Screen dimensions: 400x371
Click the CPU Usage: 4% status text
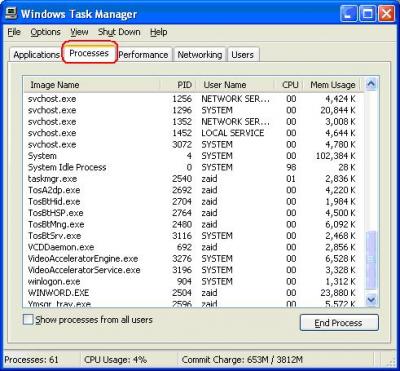click(115, 360)
